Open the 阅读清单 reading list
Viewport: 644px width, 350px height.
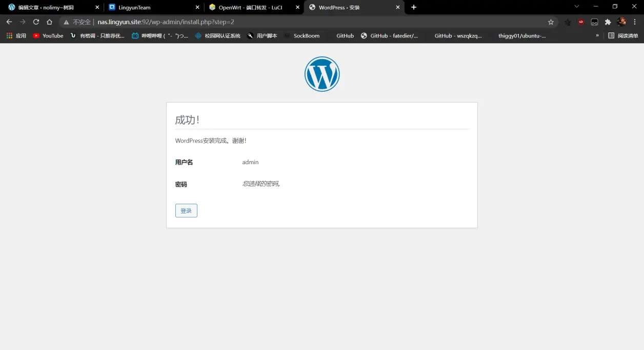point(623,36)
